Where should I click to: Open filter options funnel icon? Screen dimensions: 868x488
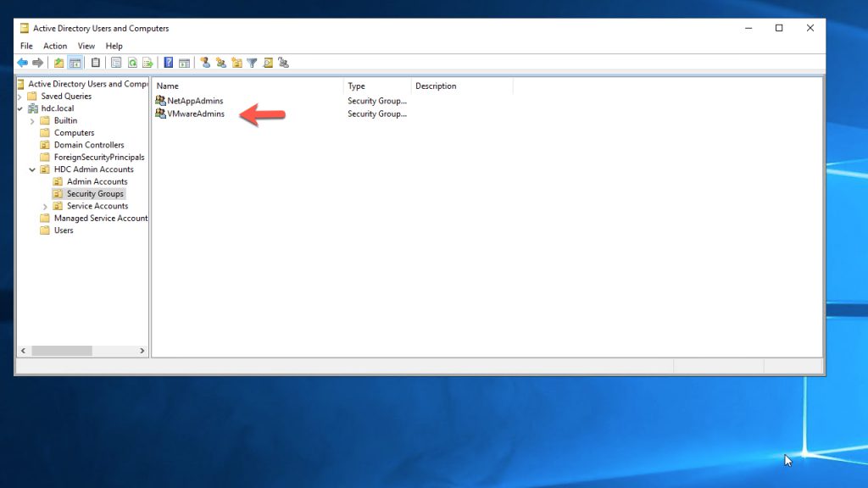(253, 63)
